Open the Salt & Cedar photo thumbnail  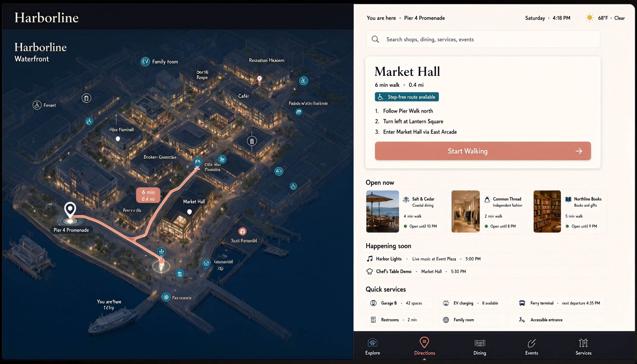(x=382, y=211)
